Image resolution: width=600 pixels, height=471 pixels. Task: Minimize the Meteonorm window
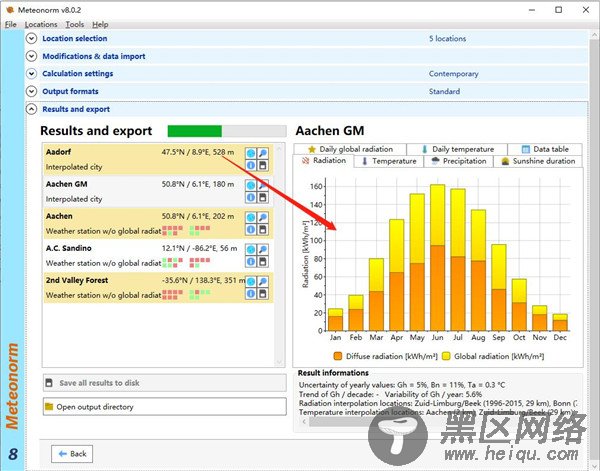[x=532, y=10]
